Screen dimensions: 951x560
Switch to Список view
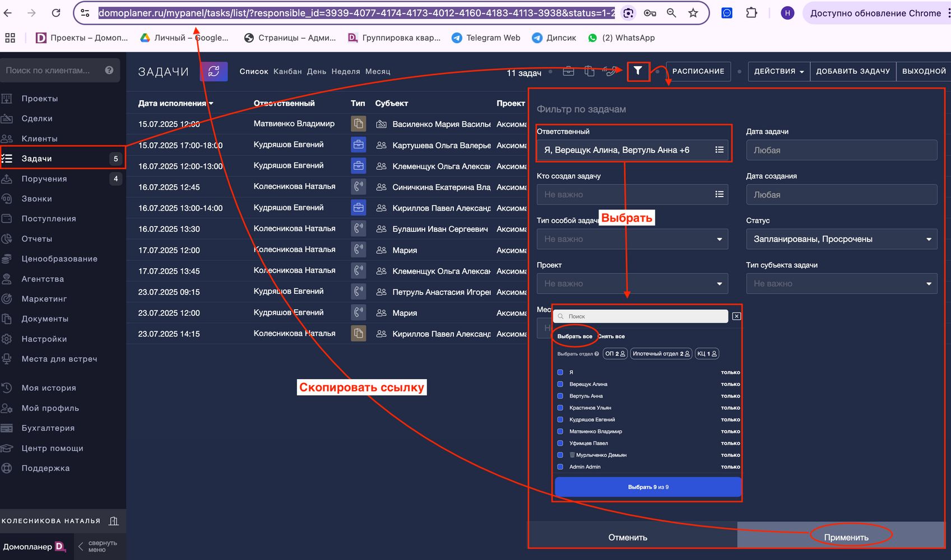tap(254, 71)
